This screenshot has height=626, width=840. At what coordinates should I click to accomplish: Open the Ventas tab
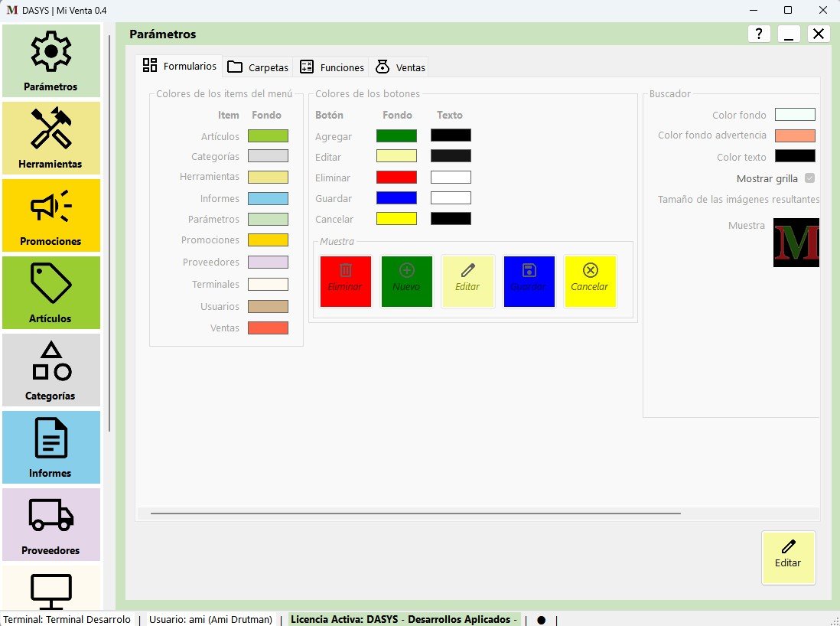pos(400,67)
